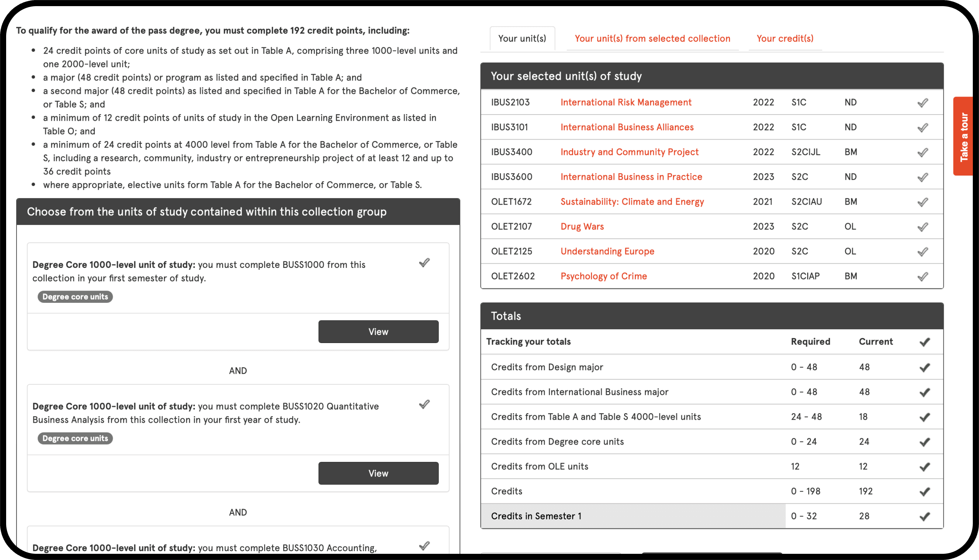This screenshot has width=979, height=560.
Task: Switch to Your credit(s) tab
Action: click(785, 38)
